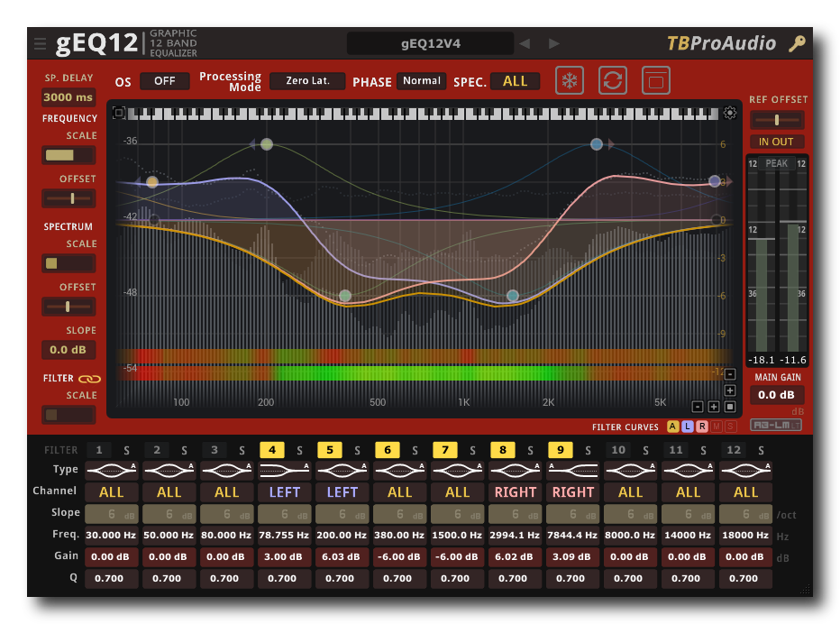Click the horizontal zoom minus button
The width and height of the screenshot is (840, 624).
point(697,407)
